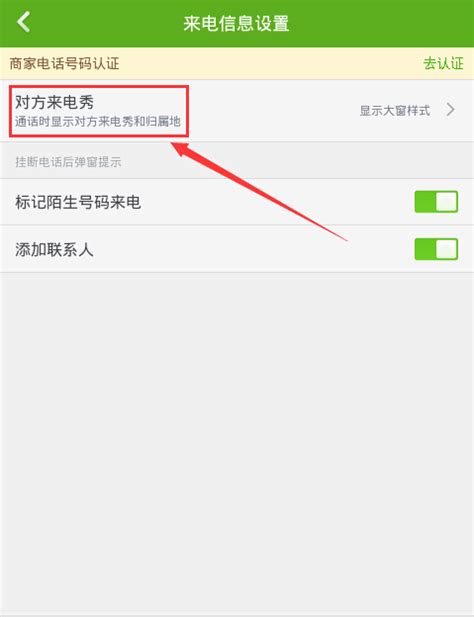Tap the back arrow icon
The width and height of the screenshot is (474, 617).
pyautogui.click(x=24, y=22)
